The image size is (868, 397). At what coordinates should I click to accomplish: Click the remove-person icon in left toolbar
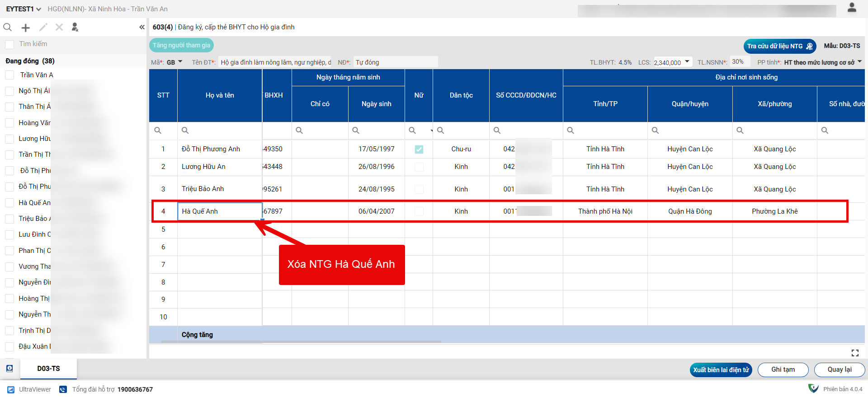coord(75,28)
